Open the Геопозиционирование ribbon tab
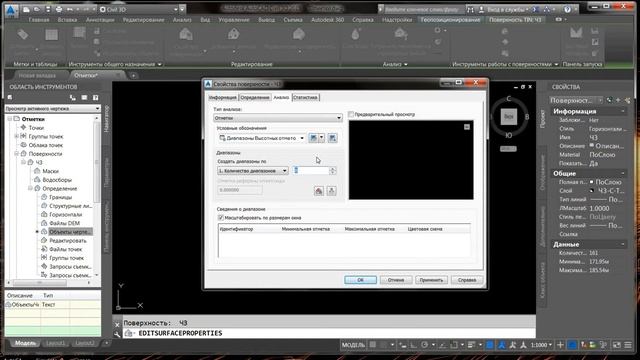640x360 pixels. pyautogui.click(x=450, y=20)
